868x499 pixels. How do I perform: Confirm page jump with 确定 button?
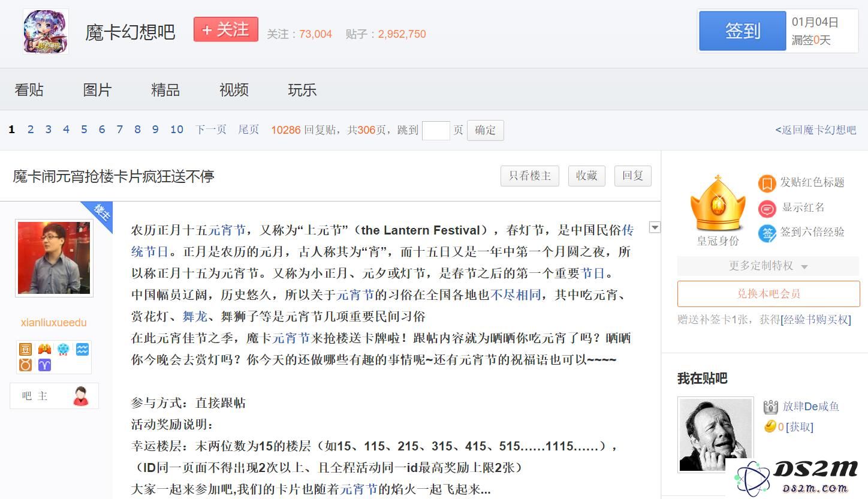(x=486, y=130)
